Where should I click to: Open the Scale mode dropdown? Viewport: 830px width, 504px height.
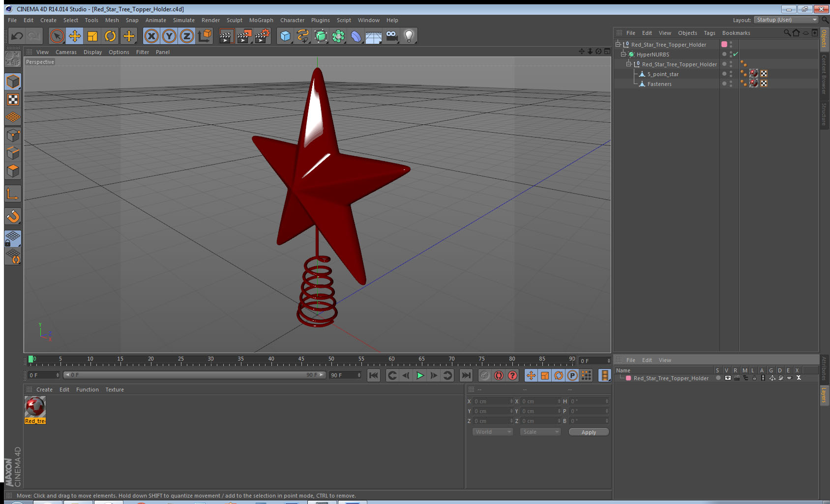[540, 432]
